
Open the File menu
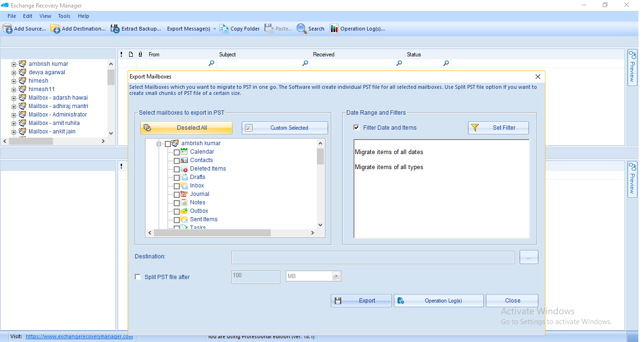12,16
